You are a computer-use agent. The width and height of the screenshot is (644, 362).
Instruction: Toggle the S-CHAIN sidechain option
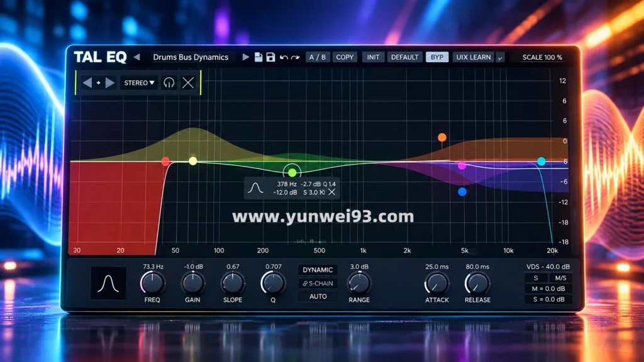coord(318,283)
